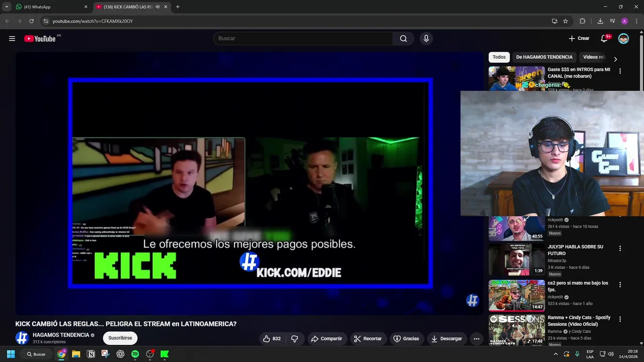Open more actions ellipsis below video

(476, 339)
